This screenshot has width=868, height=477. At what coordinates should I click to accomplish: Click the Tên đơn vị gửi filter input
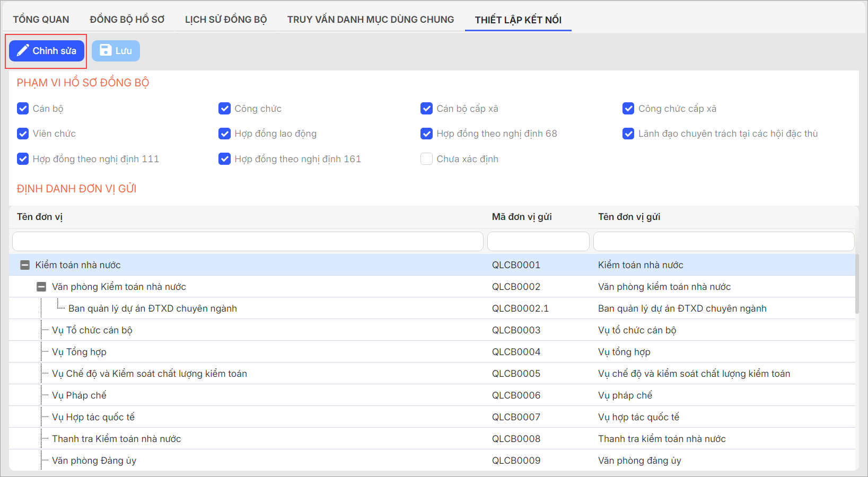pos(723,241)
